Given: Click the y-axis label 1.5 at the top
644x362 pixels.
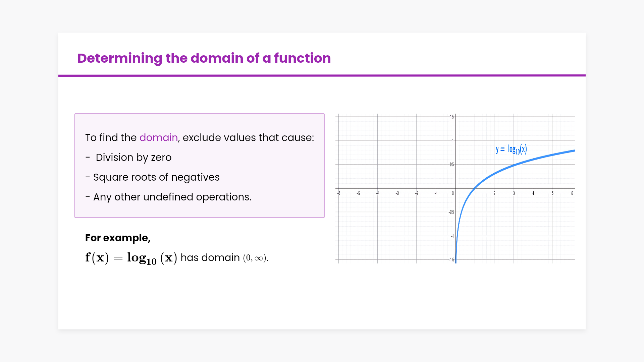Looking at the screenshot, I should 452,117.
